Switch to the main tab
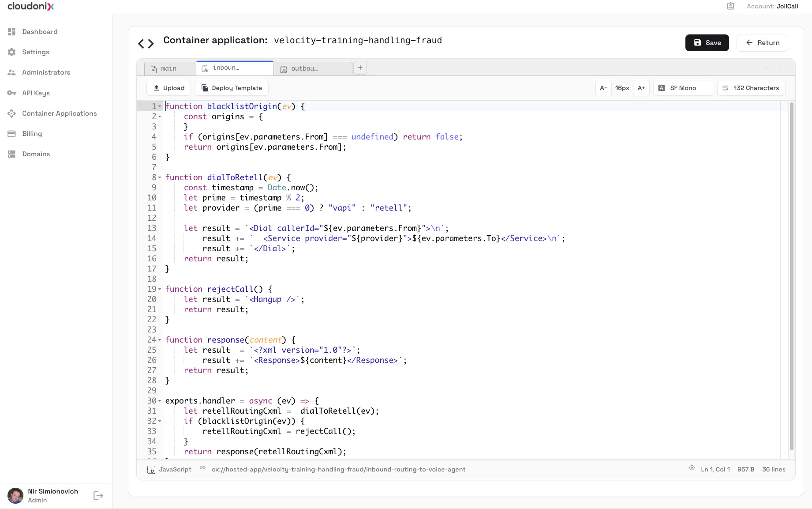 169,68
